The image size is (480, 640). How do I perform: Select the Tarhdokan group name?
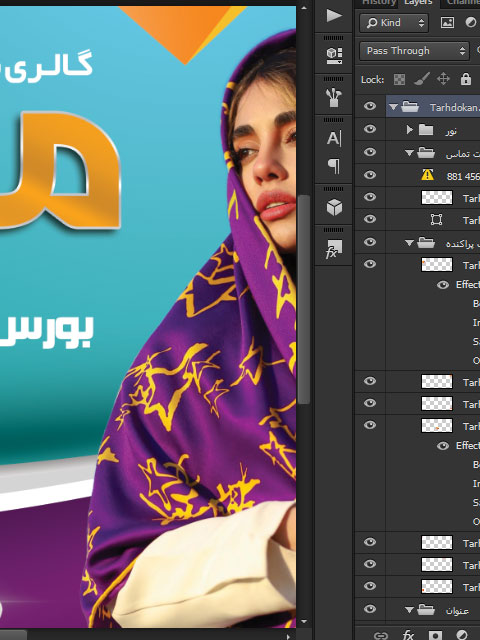coord(454,107)
